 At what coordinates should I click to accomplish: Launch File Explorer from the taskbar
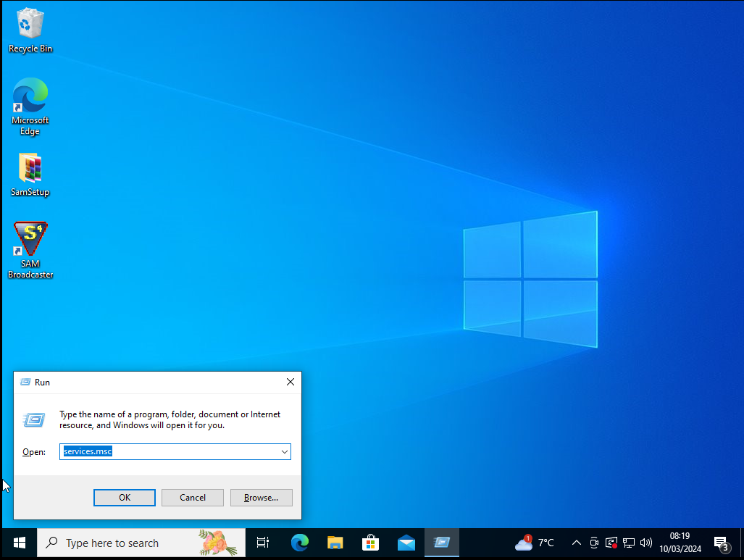[x=335, y=543]
